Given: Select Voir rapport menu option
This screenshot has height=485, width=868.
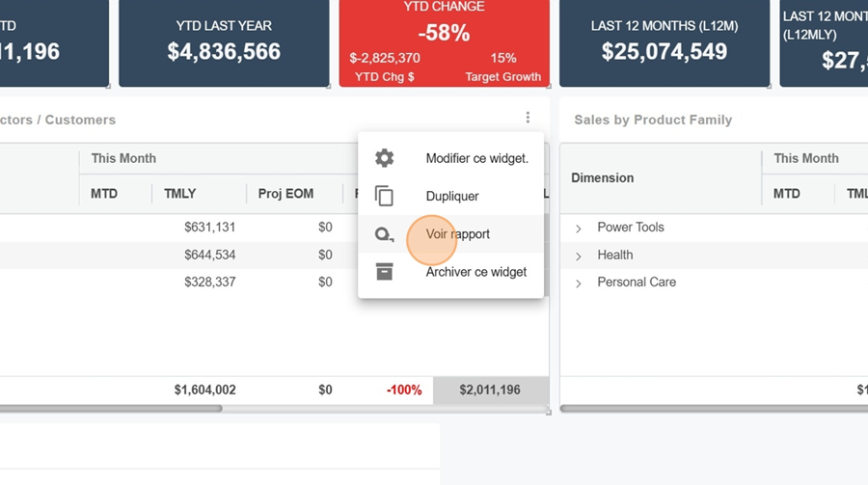Looking at the screenshot, I should pyautogui.click(x=458, y=234).
